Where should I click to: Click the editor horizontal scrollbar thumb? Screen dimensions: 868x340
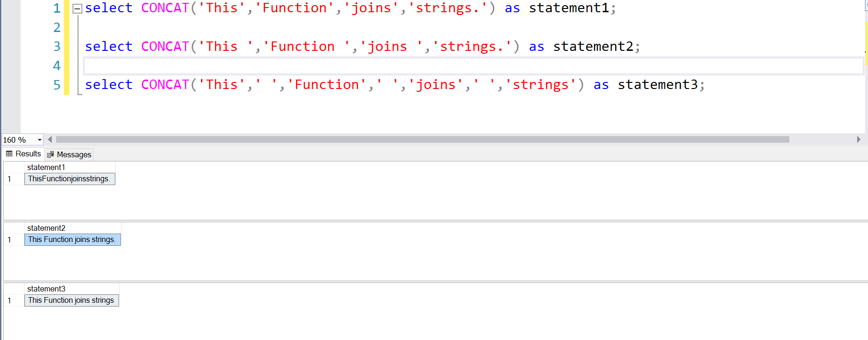tap(422, 139)
